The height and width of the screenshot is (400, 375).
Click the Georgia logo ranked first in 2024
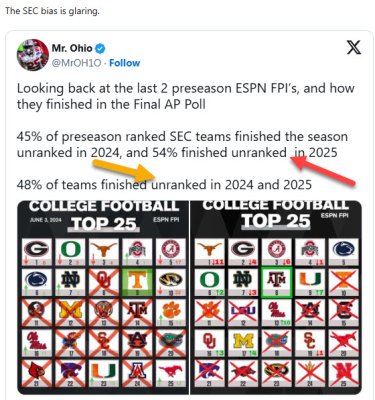(x=37, y=251)
